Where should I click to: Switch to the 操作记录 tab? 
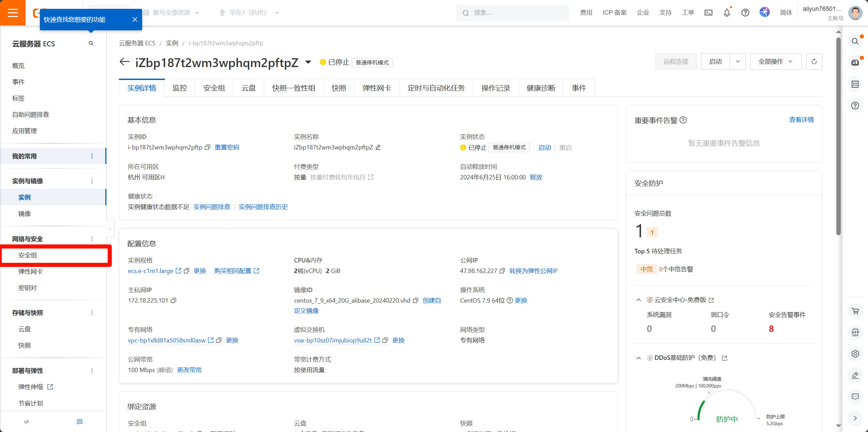pyautogui.click(x=496, y=88)
